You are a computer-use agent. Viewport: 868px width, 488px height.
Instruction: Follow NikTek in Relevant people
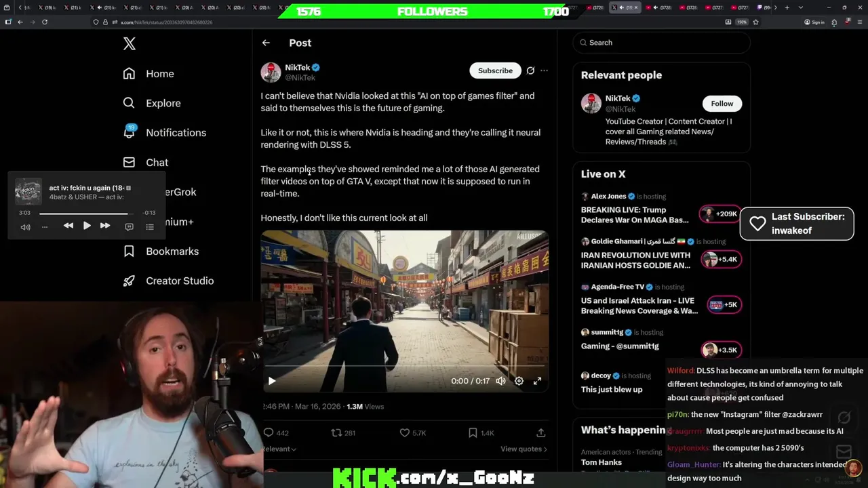[x=722, y=104]
